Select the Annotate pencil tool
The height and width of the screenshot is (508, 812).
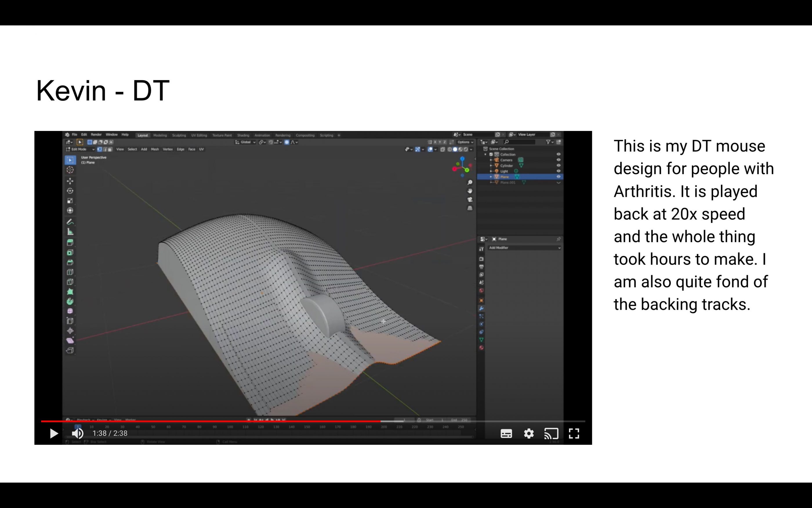click(x=70, y=222)
